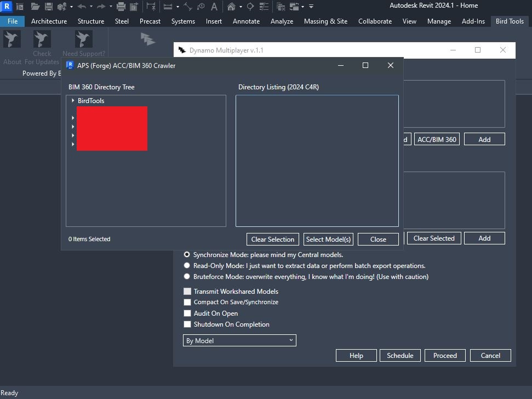Click the Schedule button
This screenshot has width=532, height=399.
[400, 355]
